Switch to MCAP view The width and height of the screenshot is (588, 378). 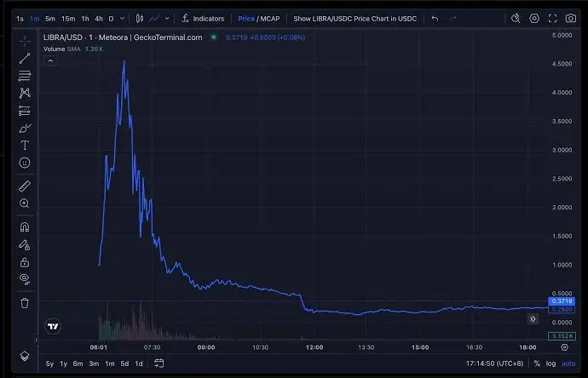pyautogui.click(x=270, y=19)
